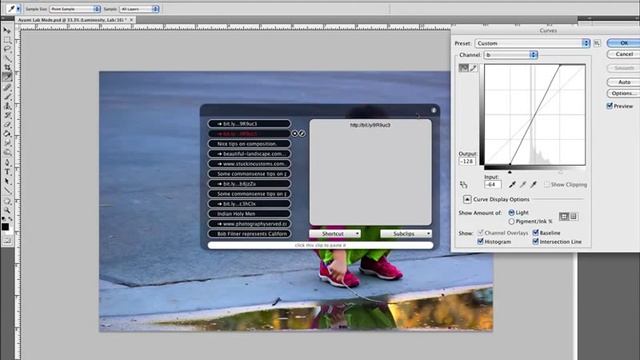Click Cancel in Curves dialog

point(623,54)
